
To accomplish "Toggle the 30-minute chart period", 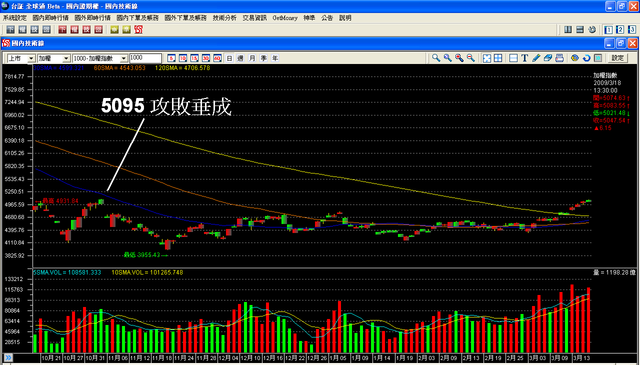I will (206, 58).
